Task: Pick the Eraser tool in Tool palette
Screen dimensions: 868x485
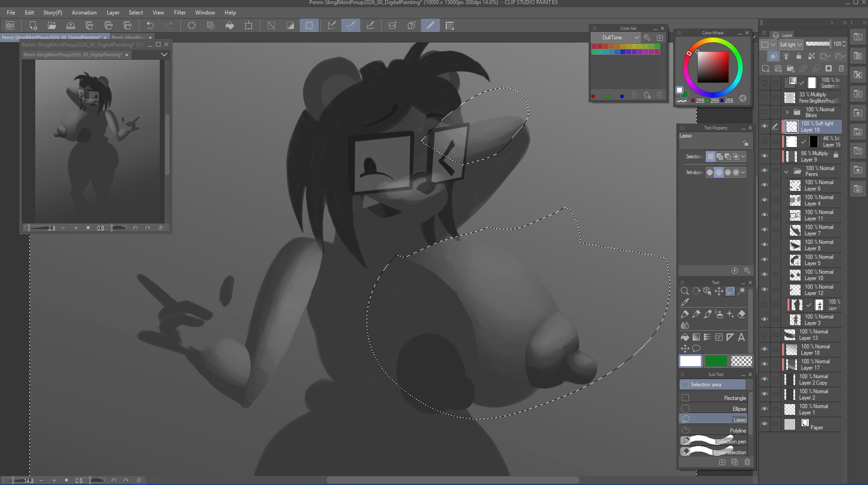Action: (741, 314)
